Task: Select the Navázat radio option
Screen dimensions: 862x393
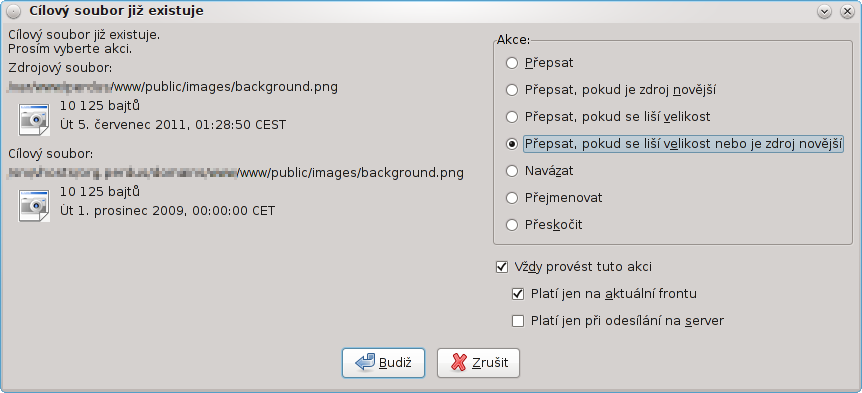Action: (x=541, y=171)
